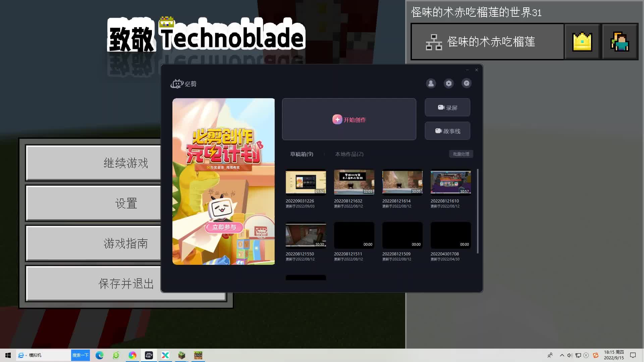This screenshot has height=362, width=644.
Task: Open draft thumbnail 202209031226
Action: pos(306,182)
